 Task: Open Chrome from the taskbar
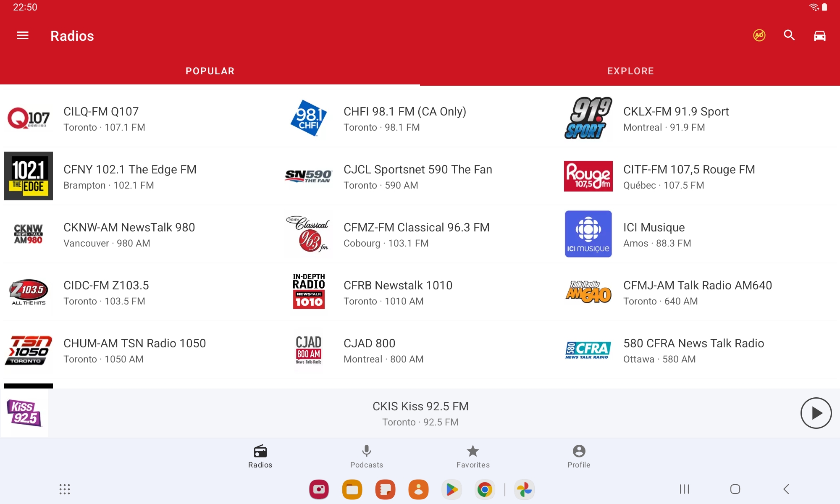pos(484,489)
